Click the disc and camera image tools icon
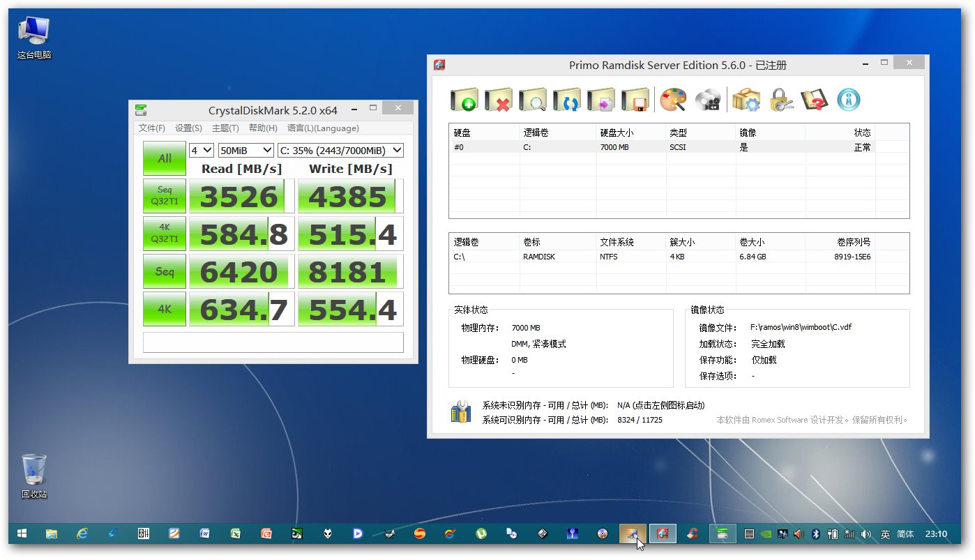This screenshot has height=560, width=975. point(707,100)
